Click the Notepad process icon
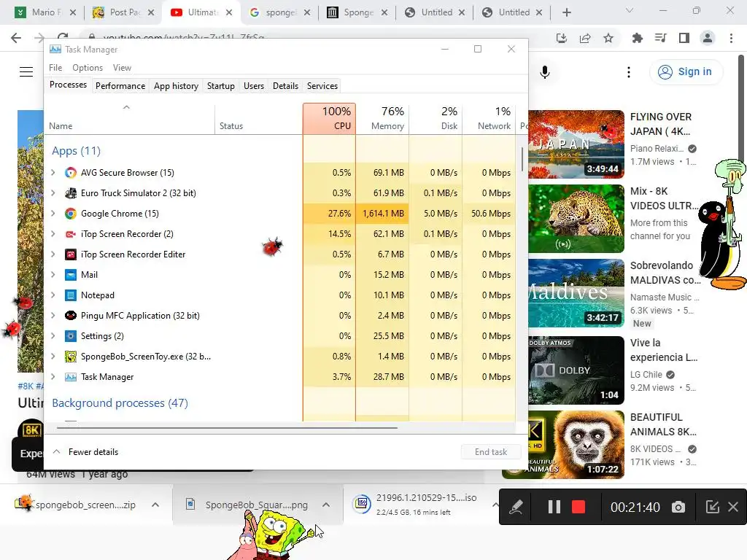Viewport: 747px width, 560px height. [x=71, y=296]
